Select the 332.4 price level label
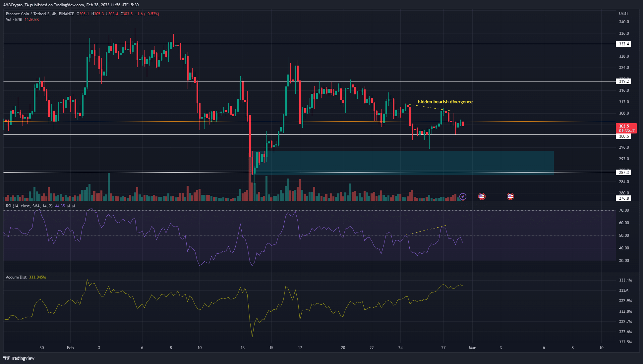Image resolution: width=643 pixels, height=364 pixels. point(623,44)
